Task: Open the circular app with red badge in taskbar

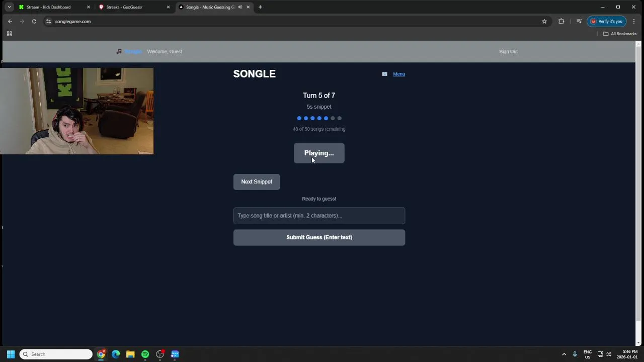Action: pyautogui.click(x=160, y=354)
